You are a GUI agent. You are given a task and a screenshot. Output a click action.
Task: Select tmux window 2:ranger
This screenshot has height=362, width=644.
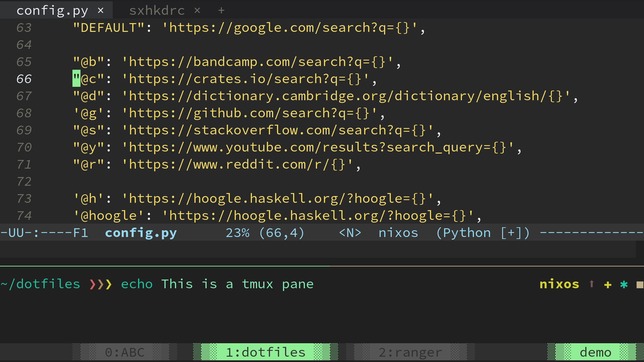[411, 352]
